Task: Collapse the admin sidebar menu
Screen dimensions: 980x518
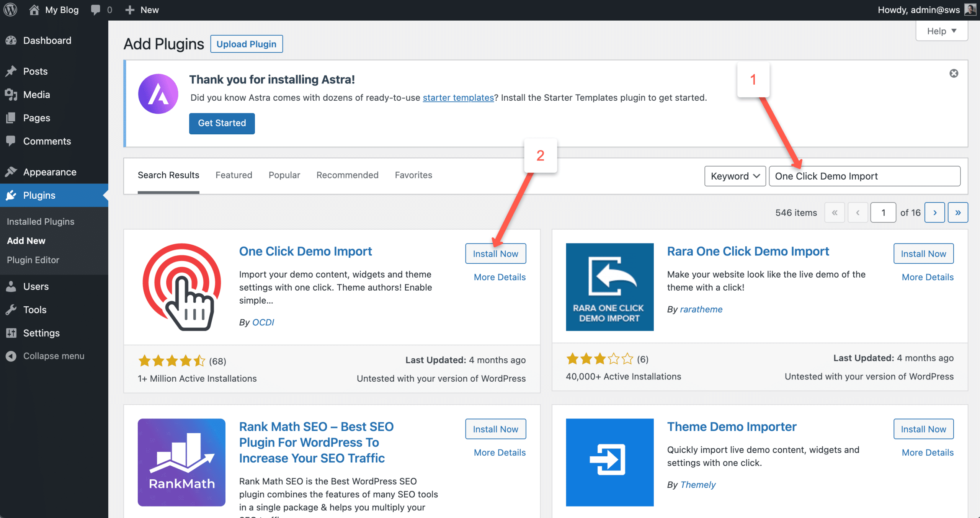Action: tap(53, 356)
